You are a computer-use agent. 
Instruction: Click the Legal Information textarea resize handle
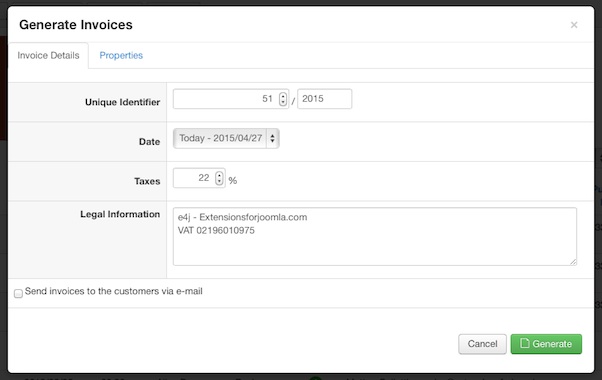pos(573,262)
